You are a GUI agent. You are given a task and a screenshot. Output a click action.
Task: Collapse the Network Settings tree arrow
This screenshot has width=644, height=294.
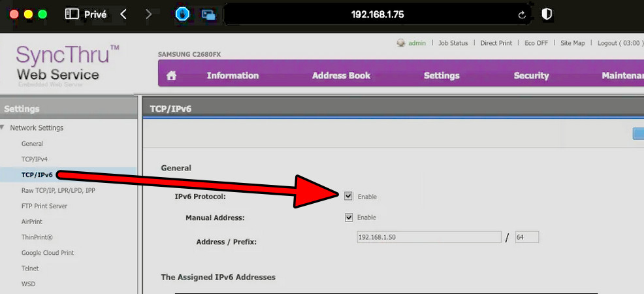tap(3, 127)
